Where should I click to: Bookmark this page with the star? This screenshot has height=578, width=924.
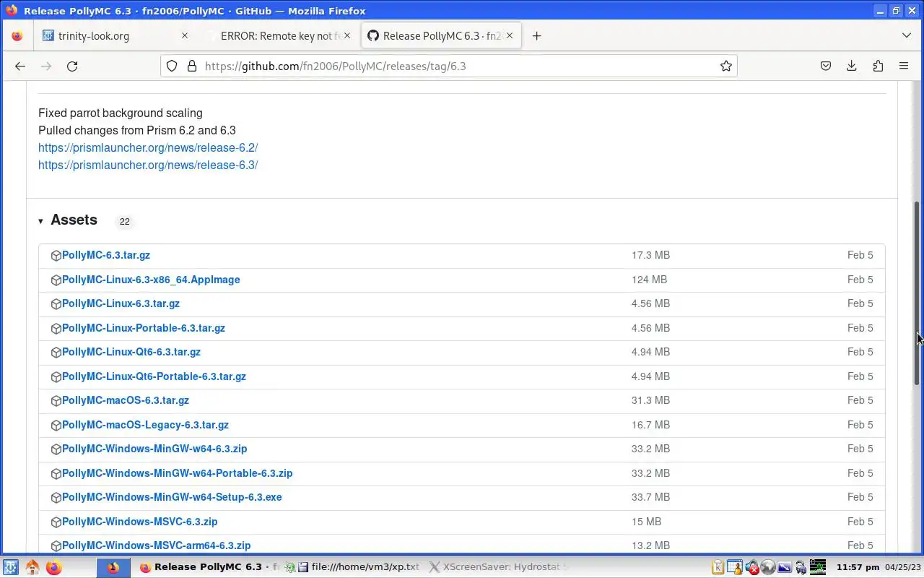tap(726, 66)
